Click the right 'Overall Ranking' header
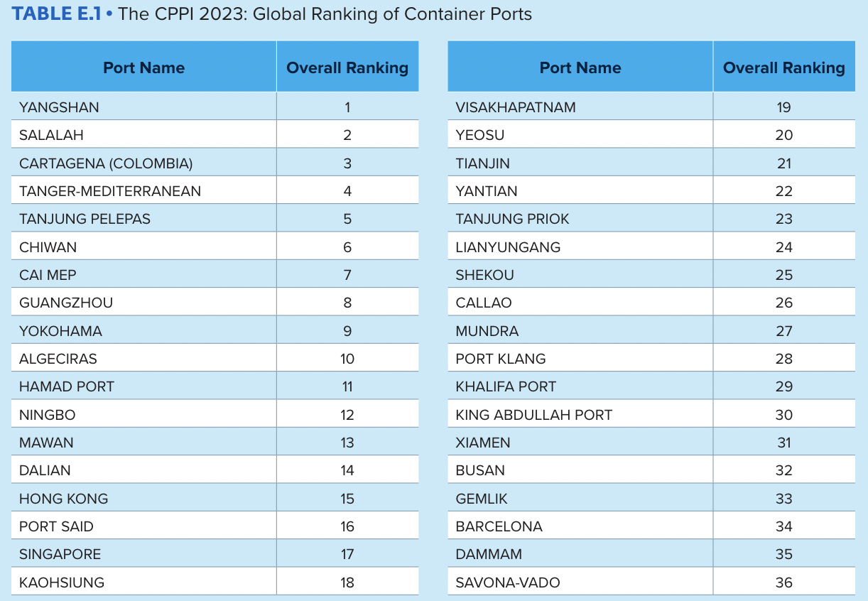 784,67
